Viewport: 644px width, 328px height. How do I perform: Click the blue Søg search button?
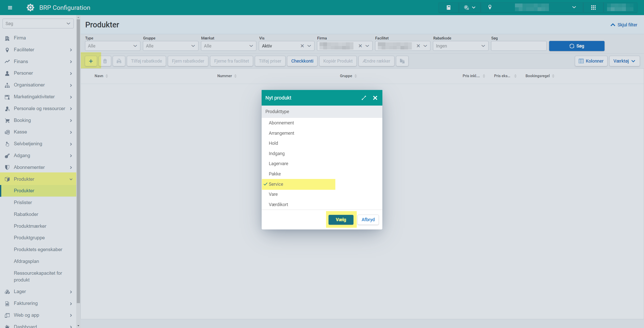pos(577,46)
